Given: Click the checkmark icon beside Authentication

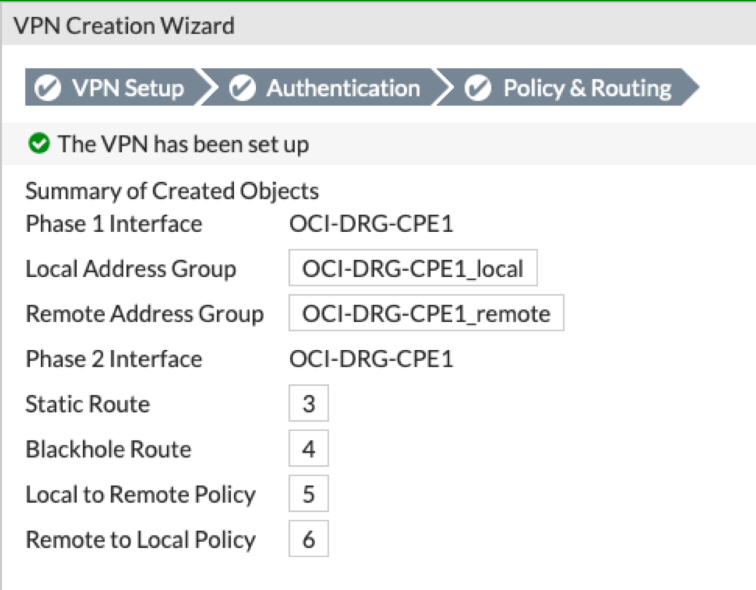Looking at the screenshot, I should pos(242,88).
